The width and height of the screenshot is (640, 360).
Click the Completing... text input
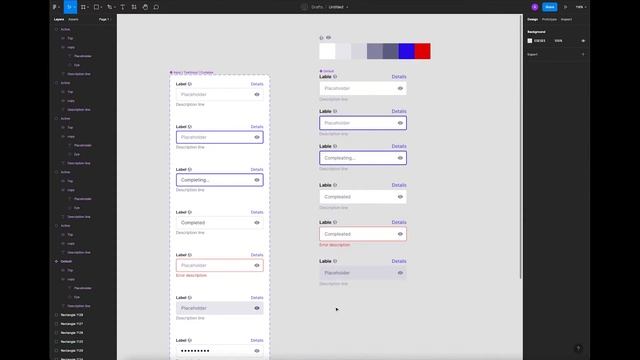pos(220,180)
